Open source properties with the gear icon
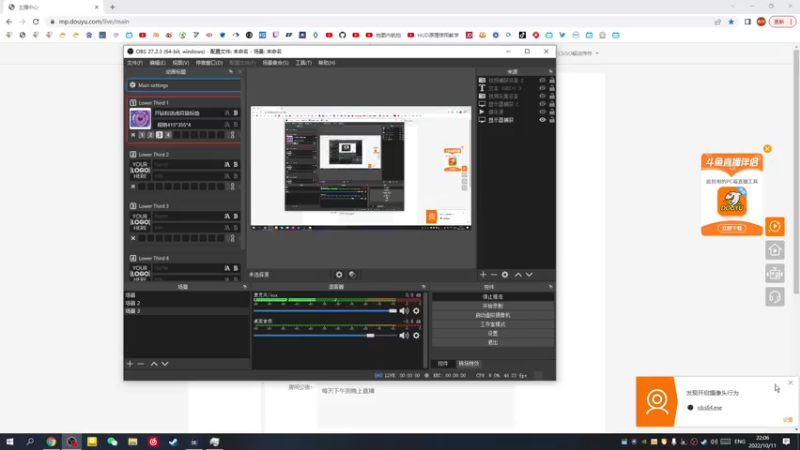This screenshot has width=800, height=450. point(505,274)
